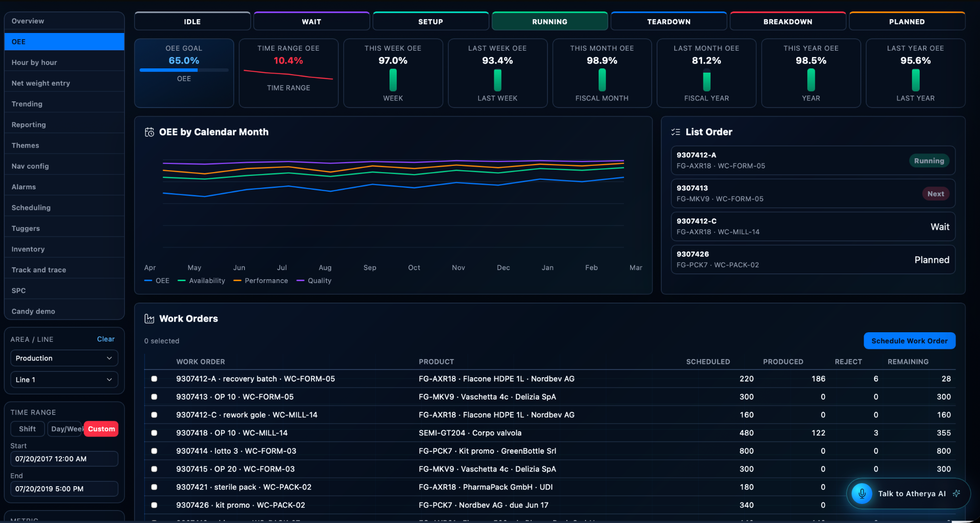Image resolution: width=980 pixels, height=523 pixels.
Task: Open list order 9307413 marked Next
Action: pos(813,193)
